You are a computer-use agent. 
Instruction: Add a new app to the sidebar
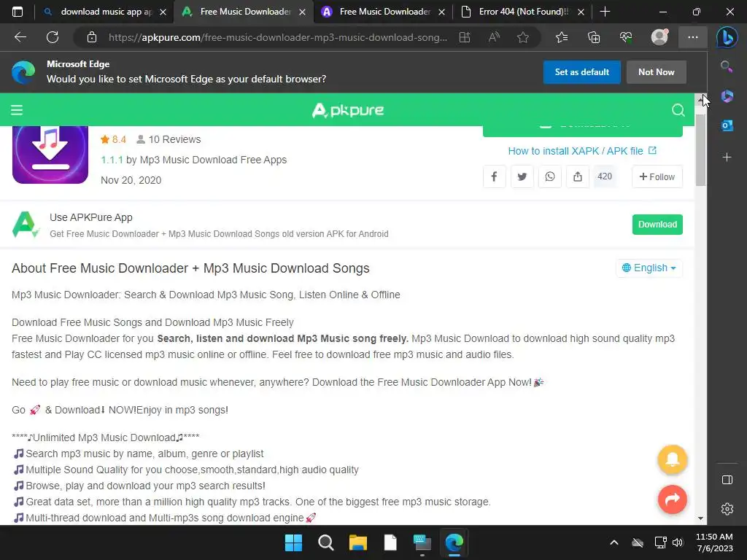click(x=727, y=157)
